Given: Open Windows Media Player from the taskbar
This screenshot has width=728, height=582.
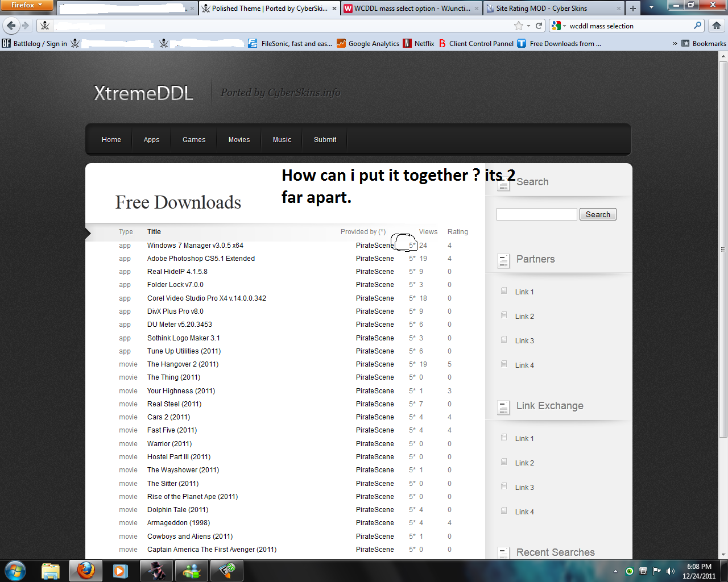Looking at the screenshot, I should [x=120, y=570].
